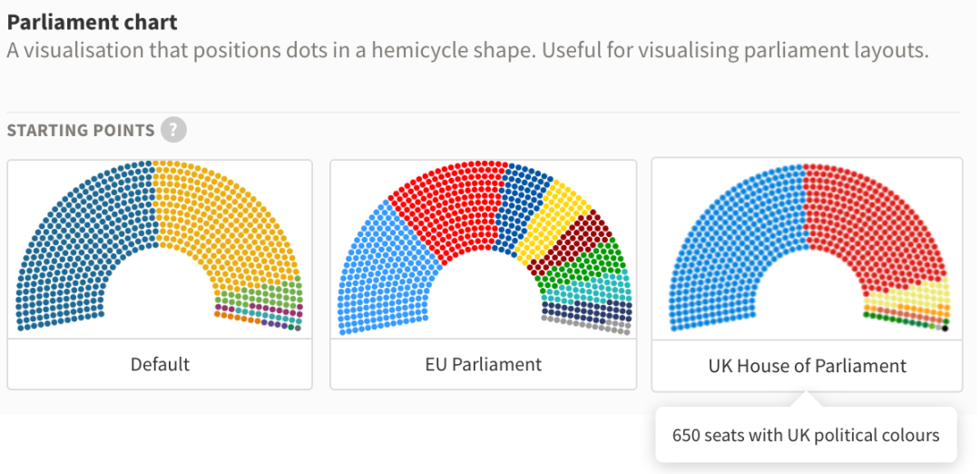Click the UK House of Parliament label
The height and width of the screenshot is (474, 980).
point(807,365)
